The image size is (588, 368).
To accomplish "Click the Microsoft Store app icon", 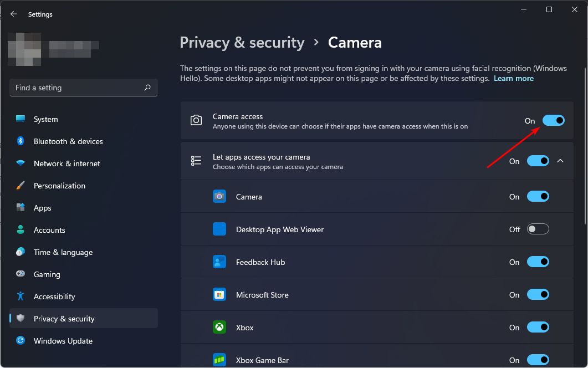I will (219, 295).
